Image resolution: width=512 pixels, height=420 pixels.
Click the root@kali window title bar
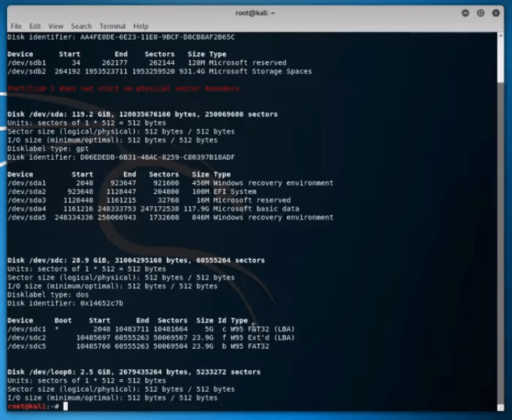[254, 12]
